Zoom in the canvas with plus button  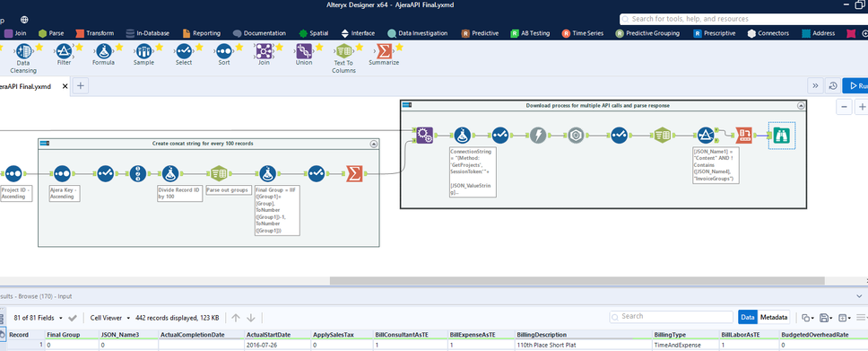(862, 107)
